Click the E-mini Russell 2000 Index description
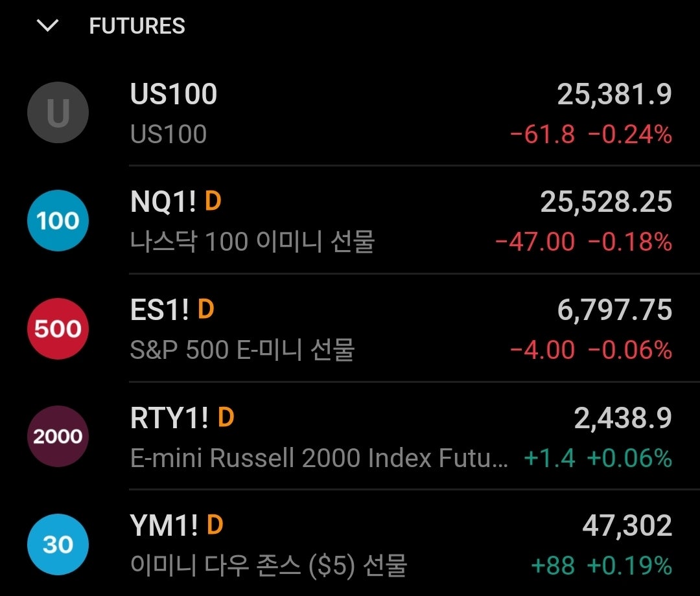Image resolution: width=700 pixels, height=596 pixels. [319, 459]
